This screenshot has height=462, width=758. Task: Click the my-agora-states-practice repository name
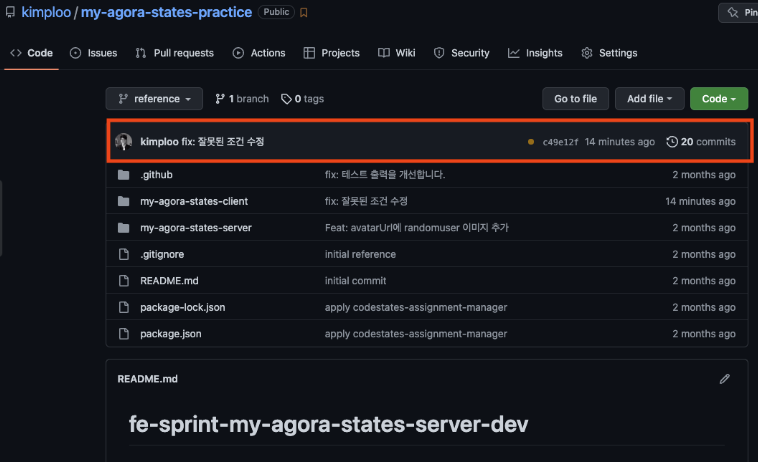pyautogui.click(x=166, y=12)
